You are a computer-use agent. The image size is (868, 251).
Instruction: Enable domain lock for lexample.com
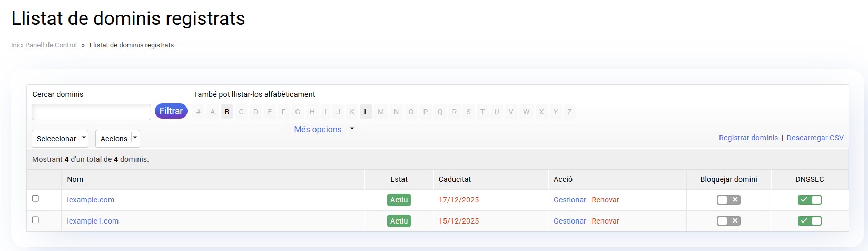[x=728, y=200]
